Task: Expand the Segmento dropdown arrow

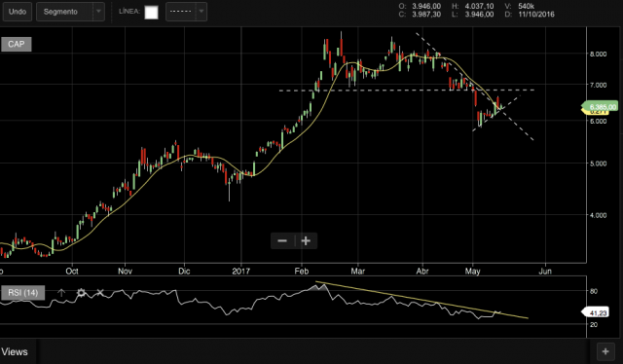Action: [98, 12]
